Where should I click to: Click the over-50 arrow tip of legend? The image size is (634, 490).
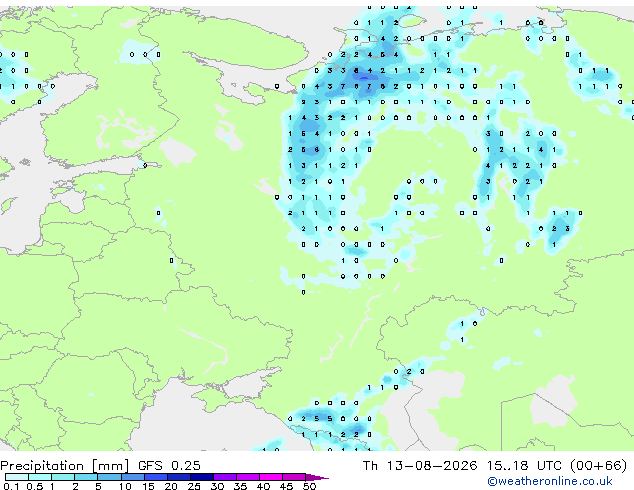pyautogui.click(x=317, y=477)
